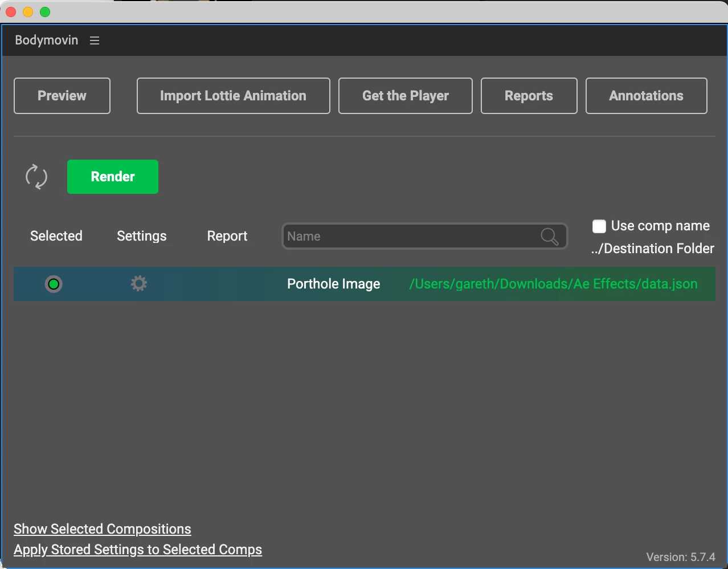
Task: Open the Bodymovin panel hamburger menu
Action: click(x=95, y=40)
